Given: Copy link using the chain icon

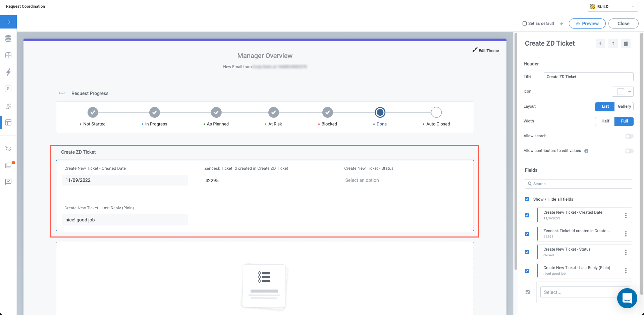Looking at the screenshot, I should (x=561, y=23).
